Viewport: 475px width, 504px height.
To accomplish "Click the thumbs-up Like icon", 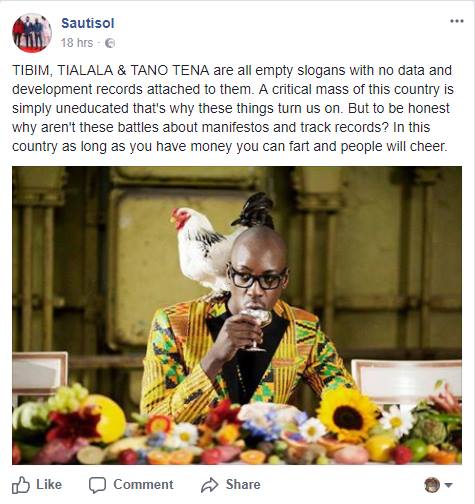I will click(21, 485).
